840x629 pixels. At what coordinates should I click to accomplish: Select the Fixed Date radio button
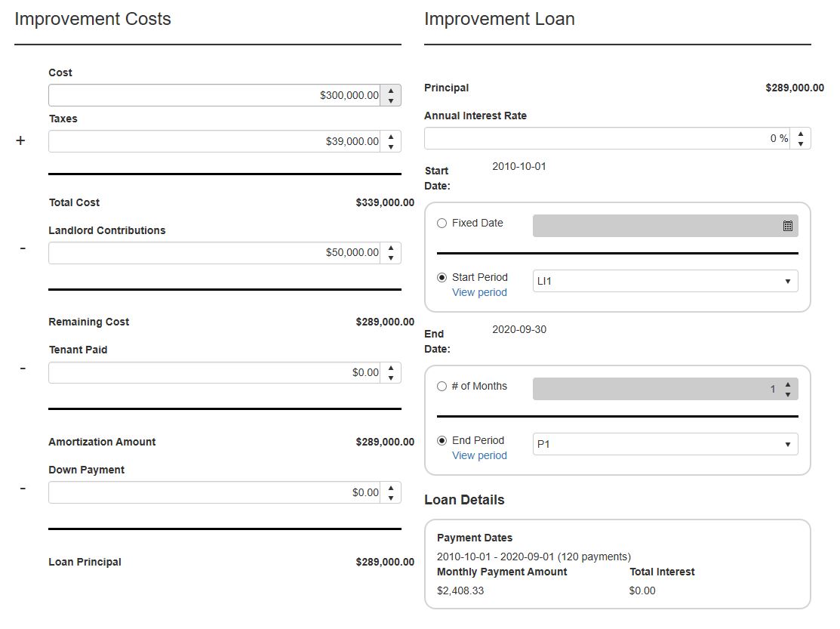click(x=442, y=224)
